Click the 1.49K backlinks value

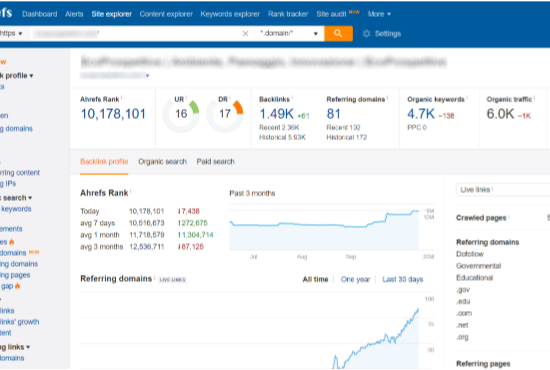[x=276, y=114]
